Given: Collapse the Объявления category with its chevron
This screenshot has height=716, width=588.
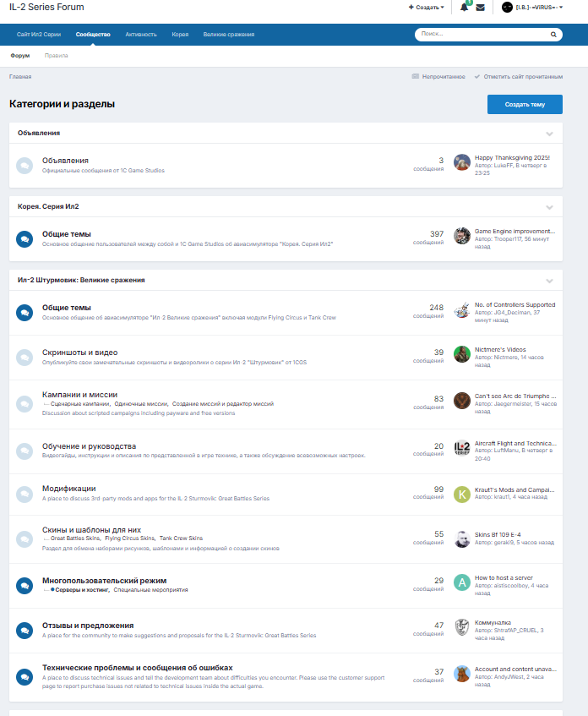Looking at the screenshot, I should [x=549, y=134].
